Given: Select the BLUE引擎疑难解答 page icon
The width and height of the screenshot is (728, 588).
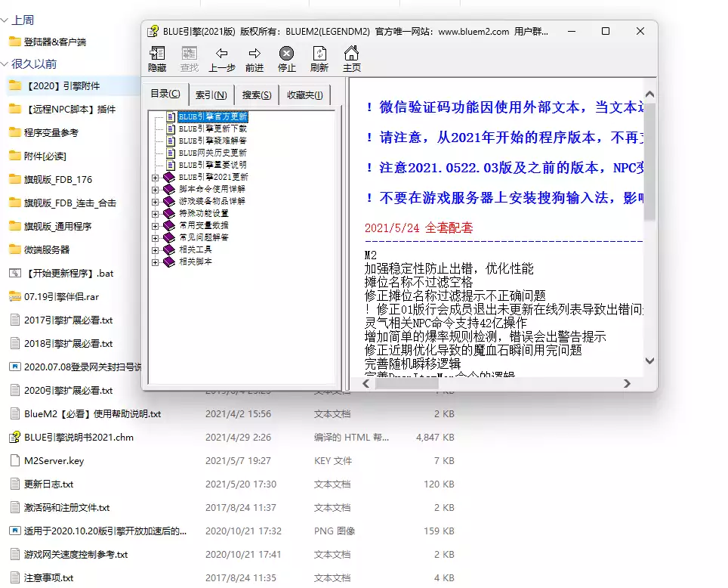Looking at the screenshot, I should coord(171,141).
